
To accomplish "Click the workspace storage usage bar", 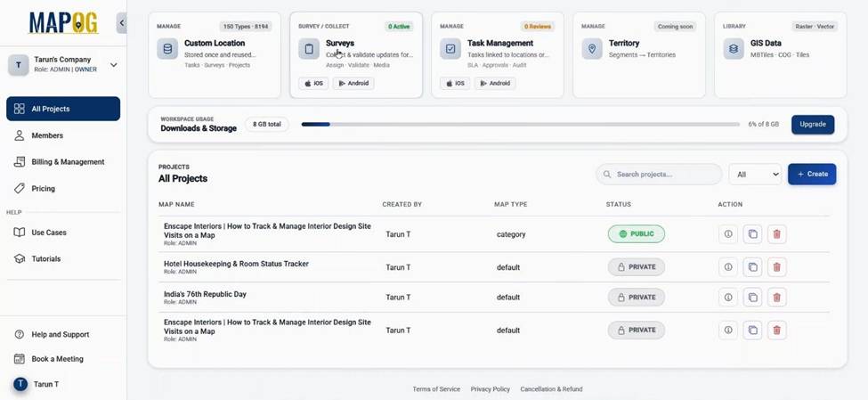I will [520, 125].
